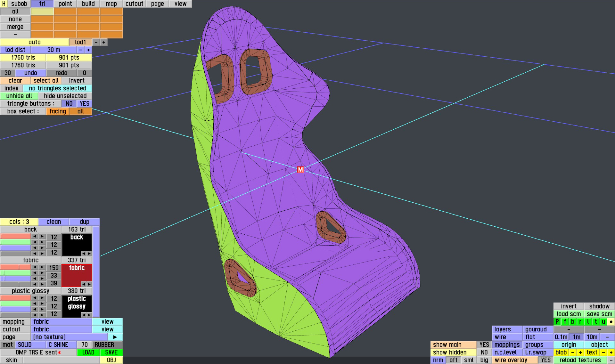This screenshot has height=364, width=615.
Task: Click the green SAVE button
Action: (111, 352)
